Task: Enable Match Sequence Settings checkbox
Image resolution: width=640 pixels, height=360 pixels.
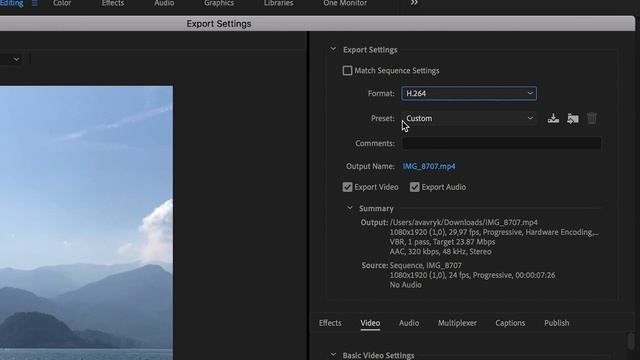Action: coord(347,71)
